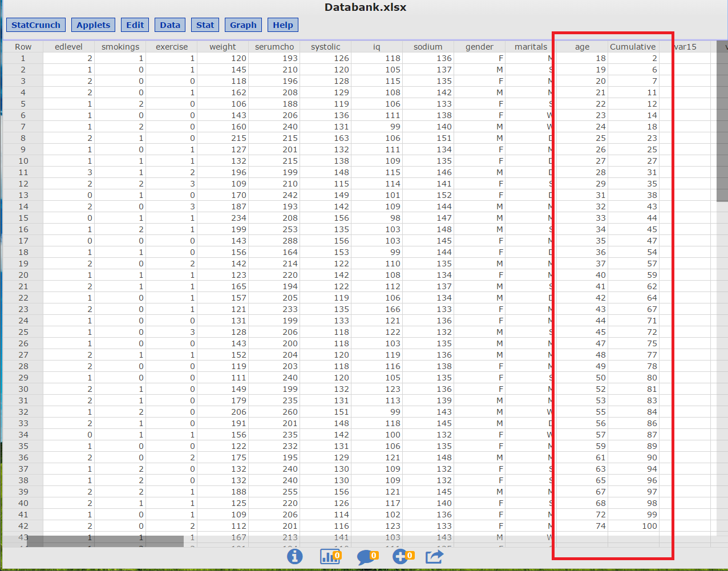Click Cumulative cell with value 100
728x571 pixels.
pos(633,526)
